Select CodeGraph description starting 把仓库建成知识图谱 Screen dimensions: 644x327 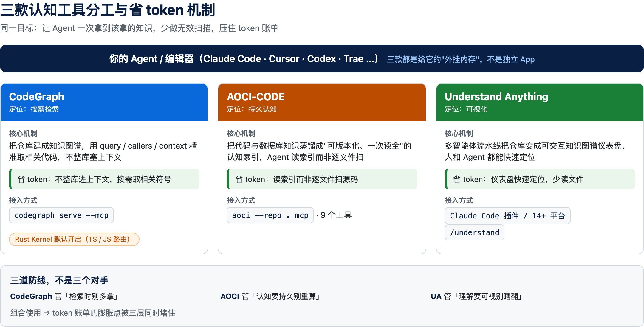(x=103, y=151)
